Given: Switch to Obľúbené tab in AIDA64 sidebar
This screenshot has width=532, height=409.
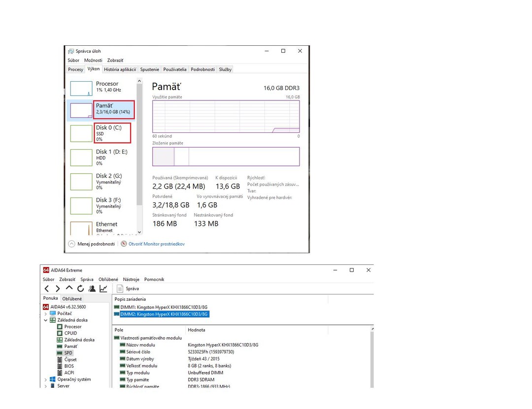Looking at the screenshot, I should point(72,299).
